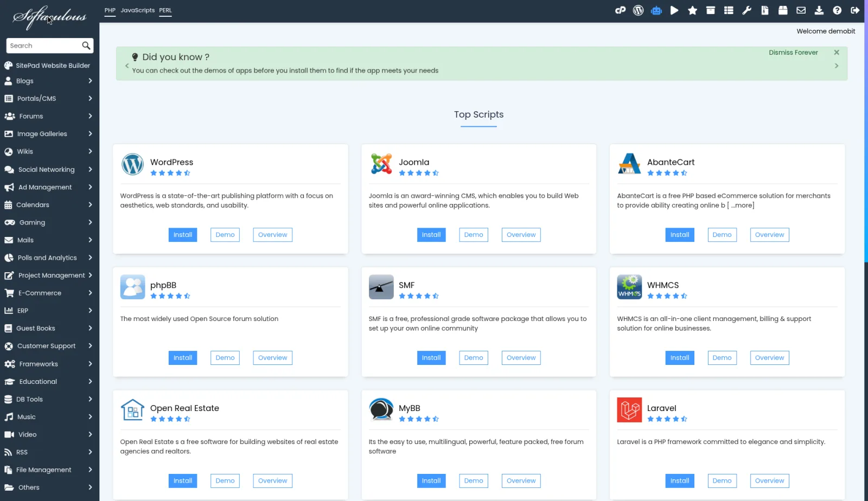868x501 pixels.
Task: Click the wrench settings icon
Action: [747, 10]
